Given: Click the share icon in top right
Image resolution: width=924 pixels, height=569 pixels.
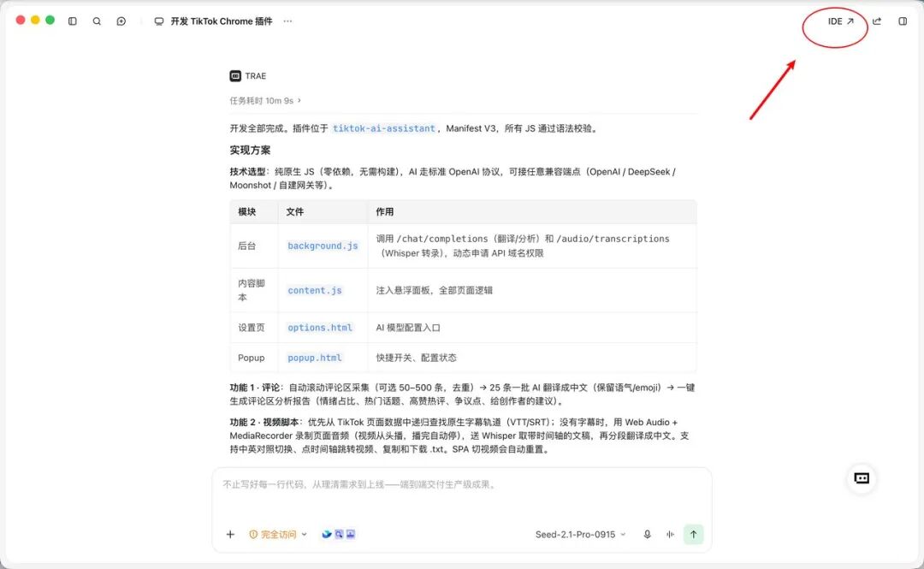Looking at the screenshot, I should 877,21.
